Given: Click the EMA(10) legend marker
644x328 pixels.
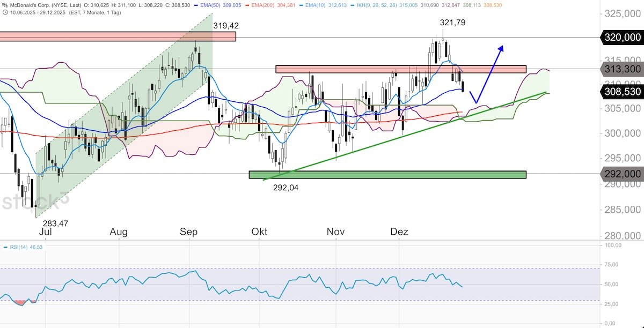Looking at the screenshot, I should click(x=301, y=6).
